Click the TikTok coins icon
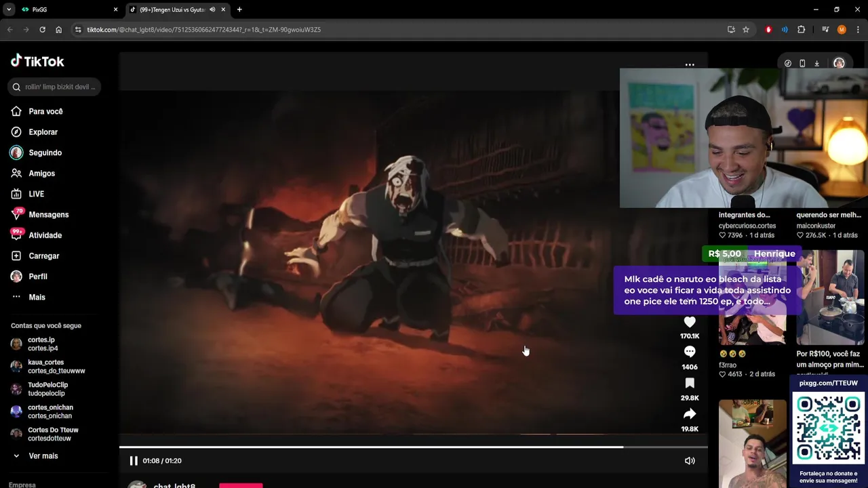Viewport: 868px width, 488px height. 787,63
